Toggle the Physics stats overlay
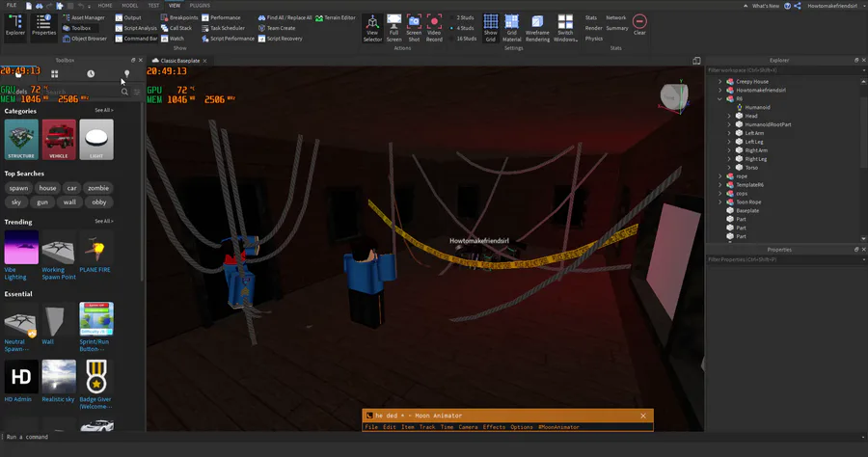The width and height of the screenshot is (868, 457). (594, 39)
